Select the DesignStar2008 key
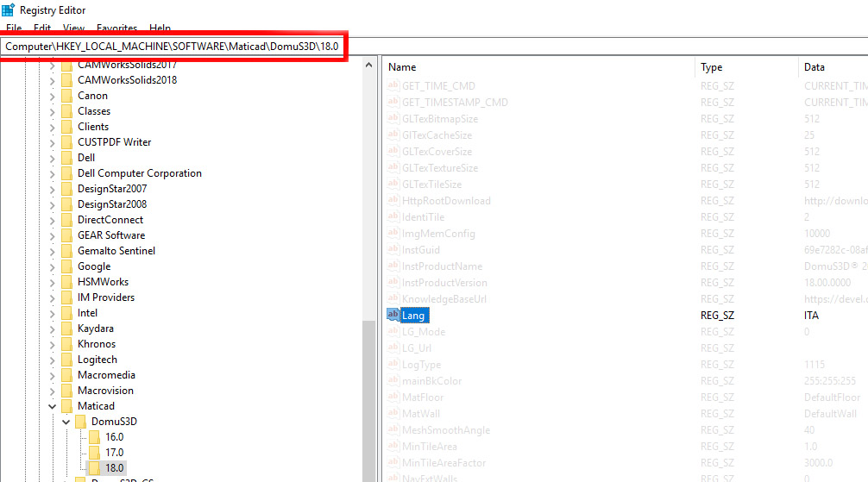The height and width of the screenshot is (482, 868). 112,204
